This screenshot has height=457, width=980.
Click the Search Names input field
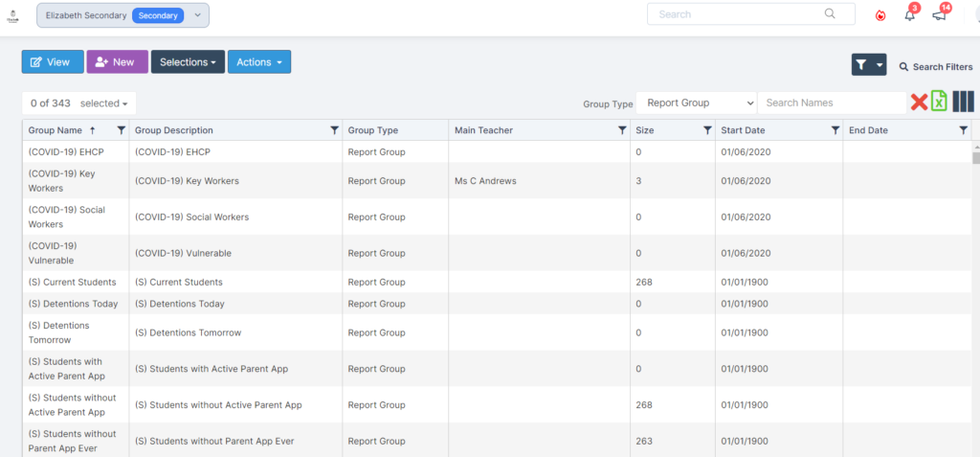coord(832,103)
